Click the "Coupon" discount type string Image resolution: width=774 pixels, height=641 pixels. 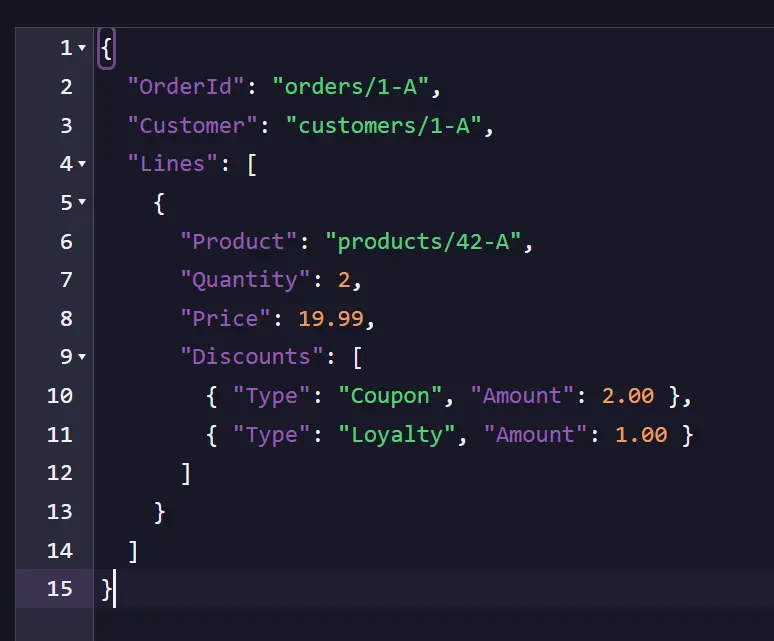point(390,396)
